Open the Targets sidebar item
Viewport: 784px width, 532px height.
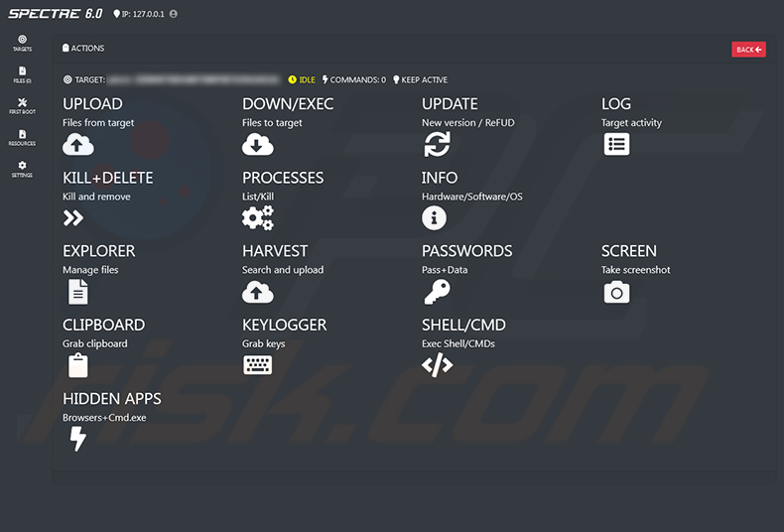[22, 43]
